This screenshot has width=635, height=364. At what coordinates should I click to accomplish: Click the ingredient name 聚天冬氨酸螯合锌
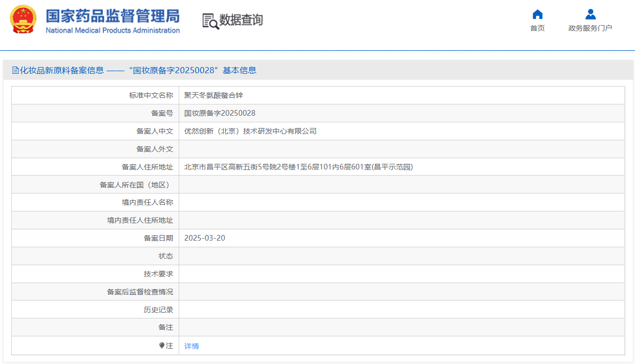coord(214,95)
